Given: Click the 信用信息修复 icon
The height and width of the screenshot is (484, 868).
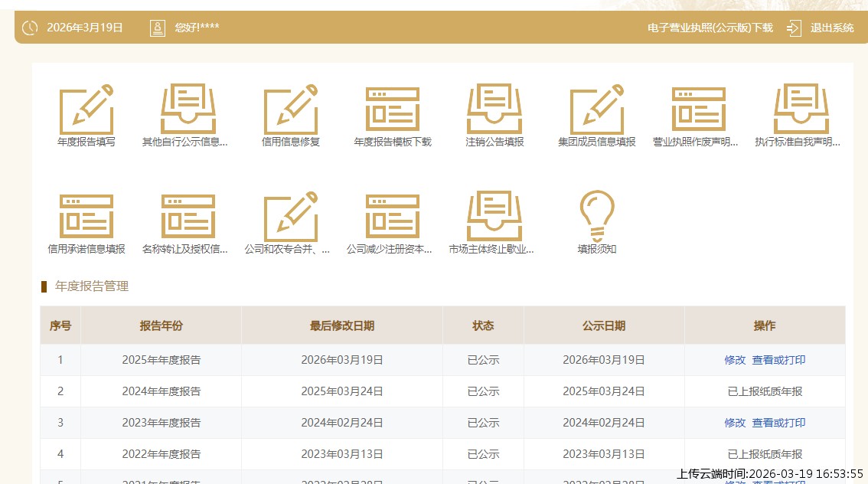Looking at the screenshot, I should pos(290,110).
